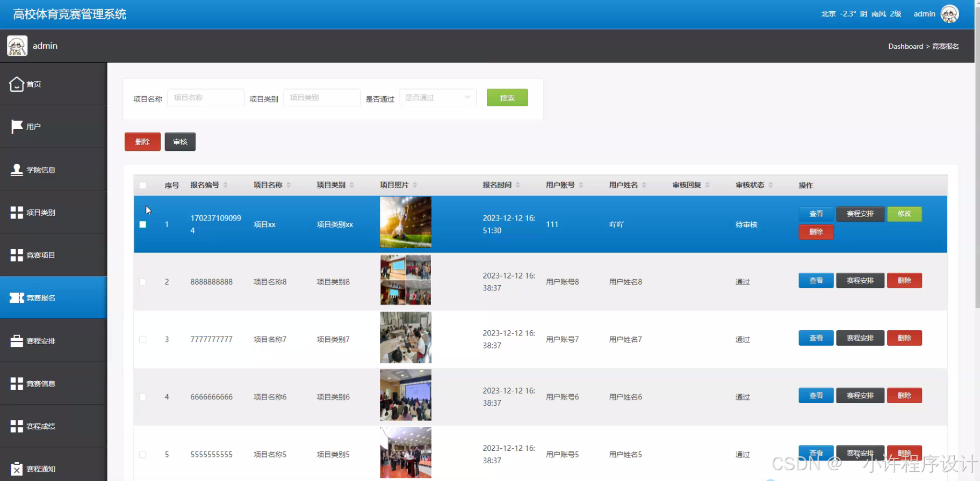
Task: Sort by 审核回复 column arrows
Action: [708, 185]
